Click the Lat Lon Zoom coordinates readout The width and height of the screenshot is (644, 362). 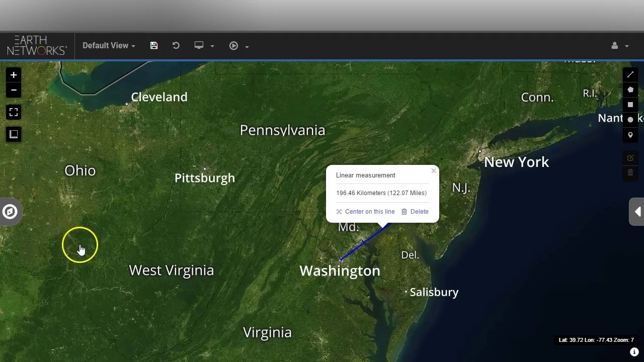pyautogui.click(x=596, y=340)
